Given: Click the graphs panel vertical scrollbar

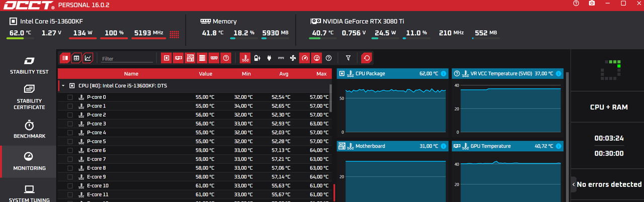Looking at the screenshot, I should pyautogui.click(x=569, y=136).
